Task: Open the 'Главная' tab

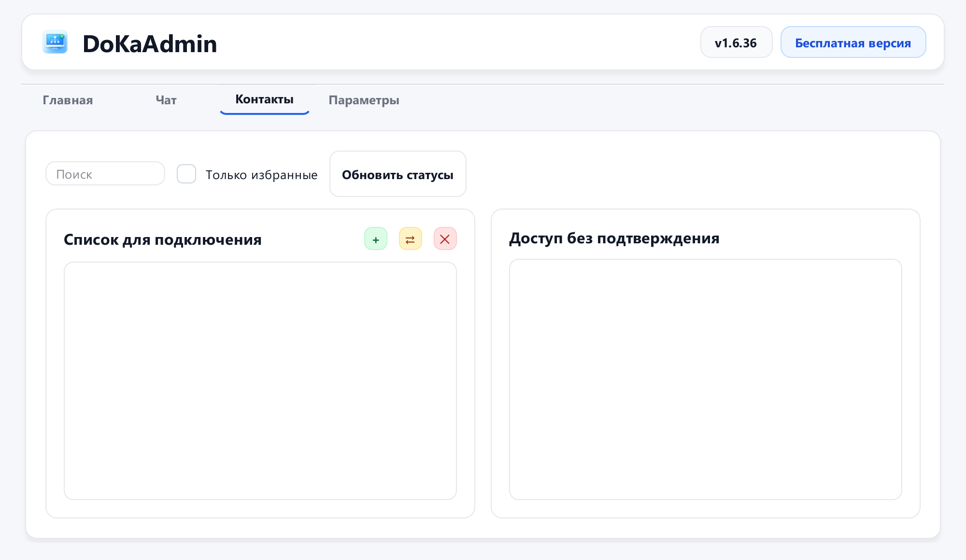Action: 68,100
